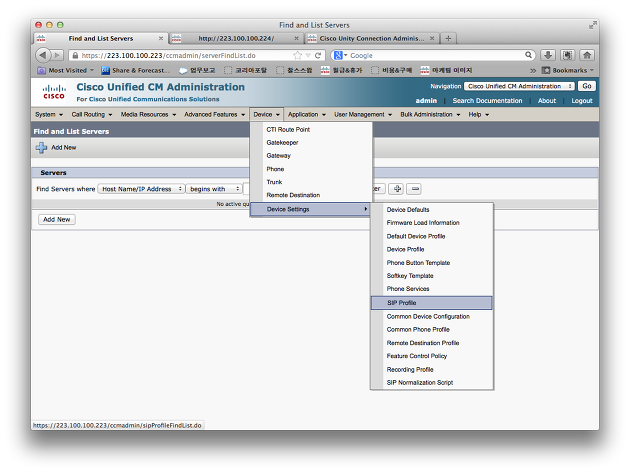Viewport: 630px width, 473px height.
Task: Open the Advanced Features menu
Action: (215, 115)
